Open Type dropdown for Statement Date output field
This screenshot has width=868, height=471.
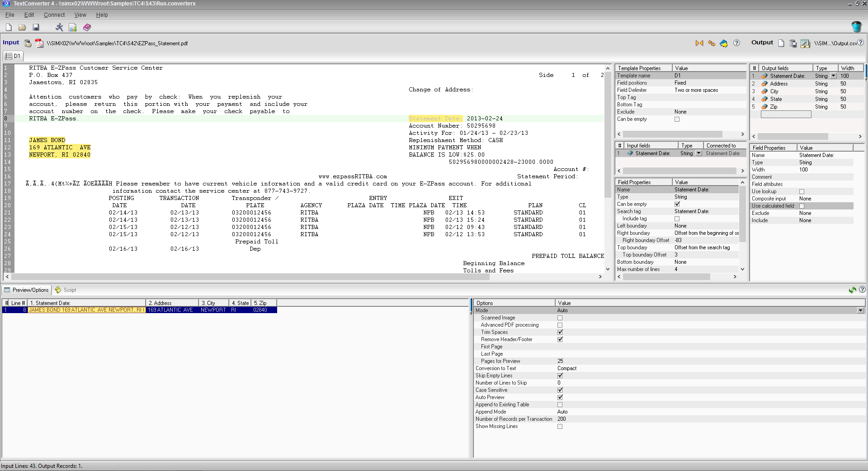pos(833,76)
